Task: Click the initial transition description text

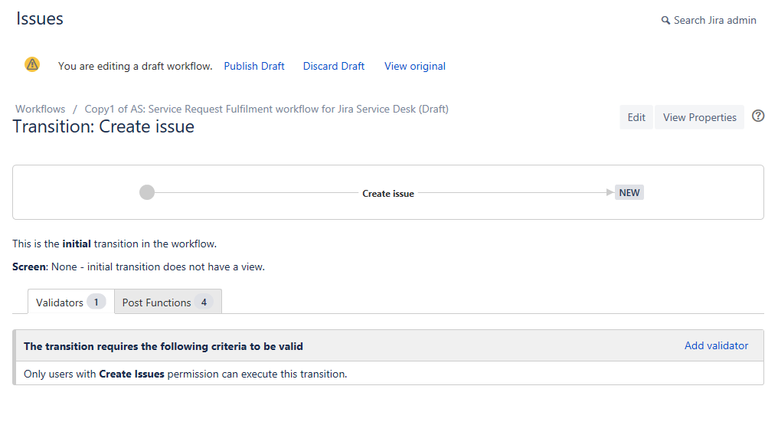Action: pyautogui.click(x=115, y=244)
